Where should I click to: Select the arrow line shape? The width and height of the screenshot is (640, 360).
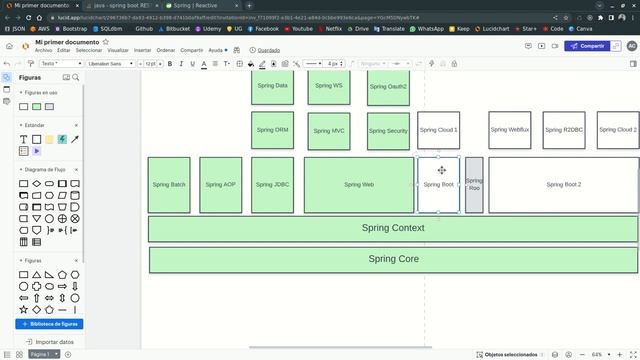tap(75, 139)
